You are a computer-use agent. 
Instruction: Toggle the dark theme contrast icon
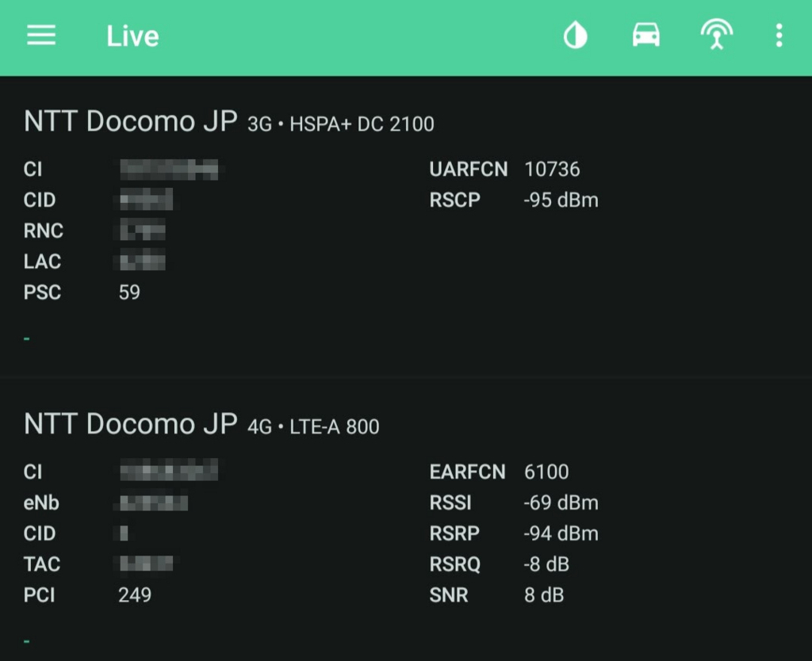point(575,35)
